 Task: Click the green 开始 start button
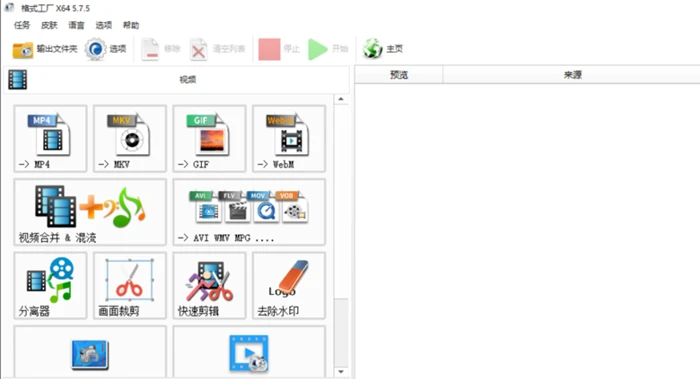coord(328,49)
